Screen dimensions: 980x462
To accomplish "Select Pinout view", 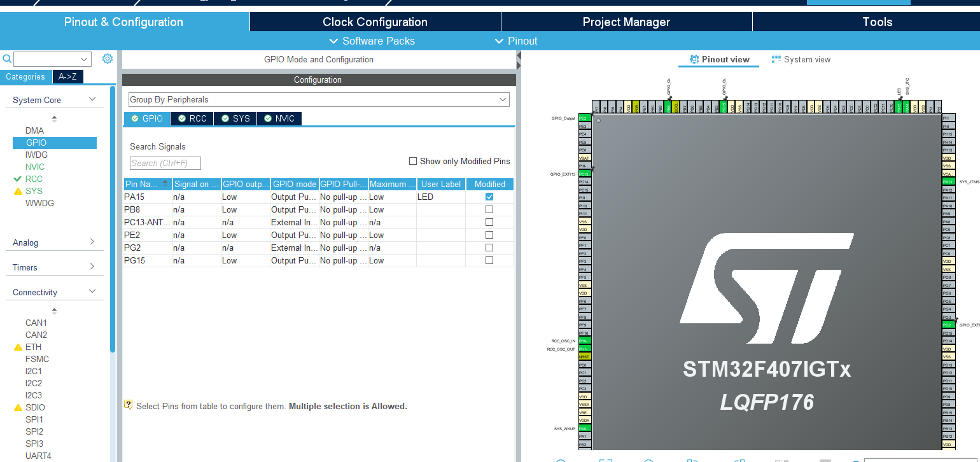I will (718, 59).
